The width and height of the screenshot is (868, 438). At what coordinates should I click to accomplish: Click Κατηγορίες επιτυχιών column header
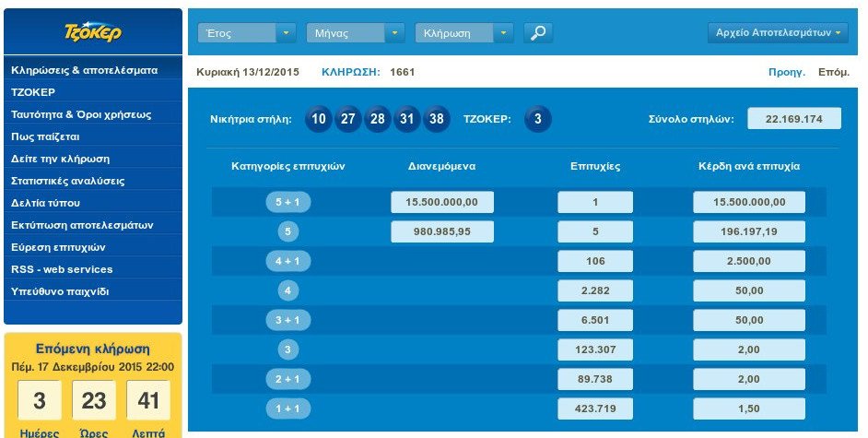tap(287, 166)
